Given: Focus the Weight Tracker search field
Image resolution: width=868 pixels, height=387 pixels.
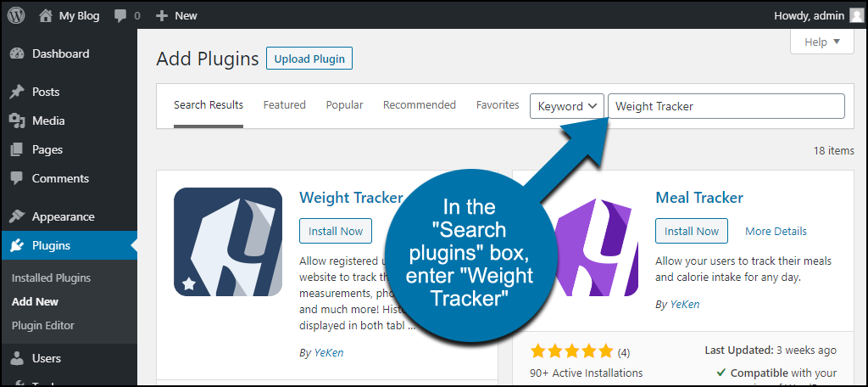Looking at the screenshot, I should (726, 106).
